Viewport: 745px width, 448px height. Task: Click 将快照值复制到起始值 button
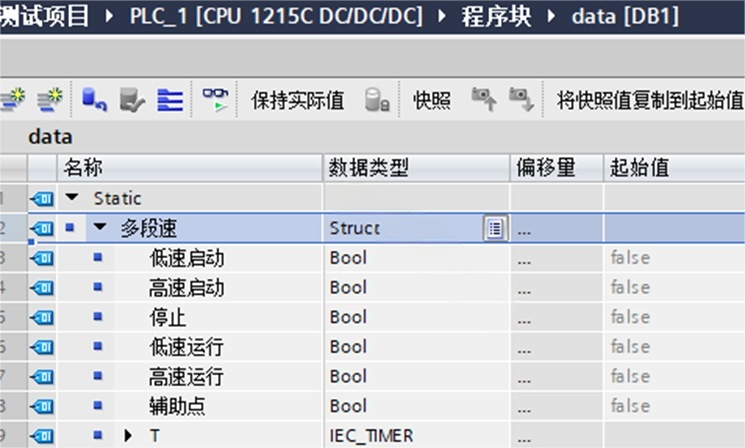pos(649,100)
